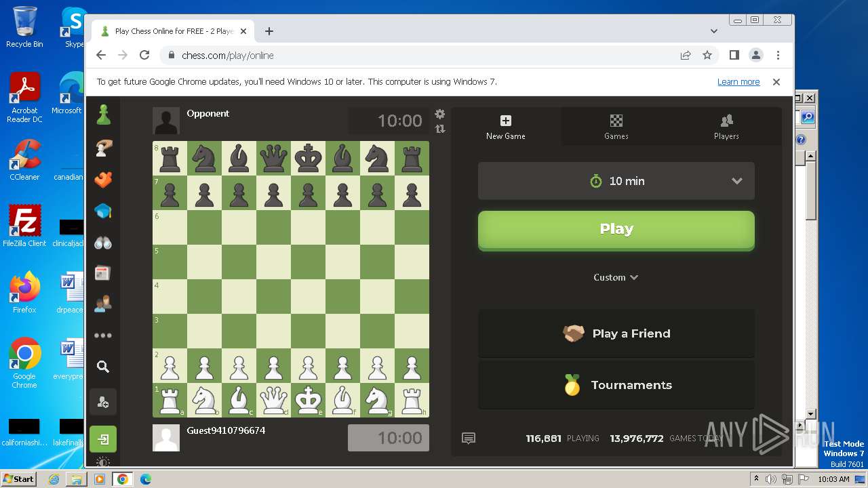This screenshot has height=488, width=868.
Task: Open a new Chrome tab with plus
Action: [269, 31]
